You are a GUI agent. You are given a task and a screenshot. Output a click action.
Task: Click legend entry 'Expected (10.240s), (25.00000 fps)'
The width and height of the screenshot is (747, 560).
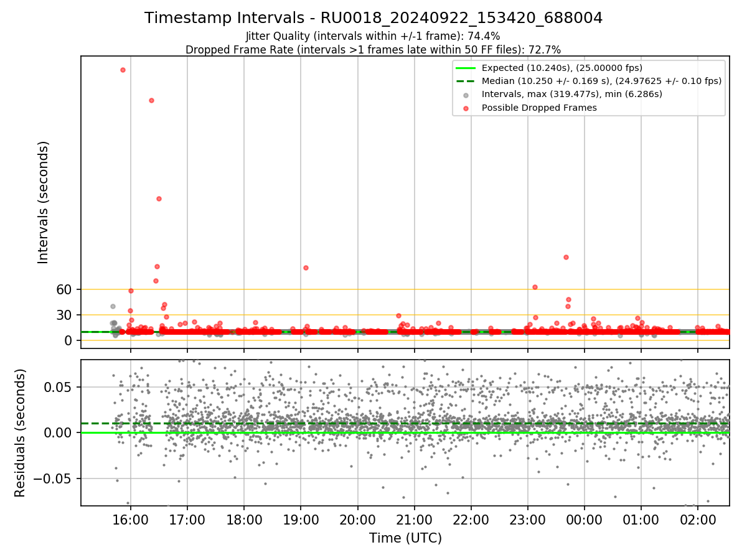[562, 68]
